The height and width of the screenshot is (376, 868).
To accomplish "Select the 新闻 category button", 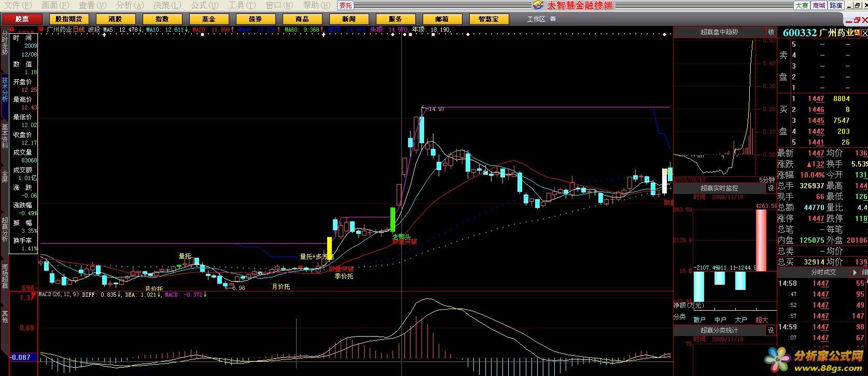I will click(x=349, y=19).
